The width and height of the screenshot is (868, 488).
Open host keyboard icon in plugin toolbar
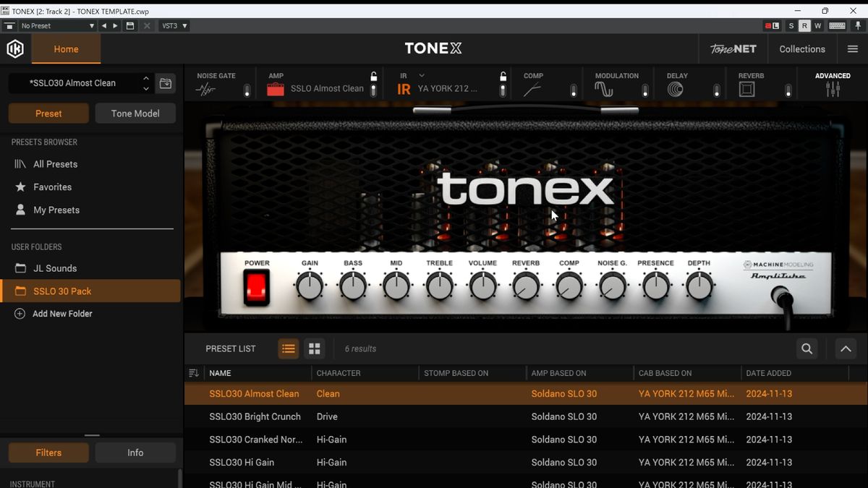tap(837, 25)
